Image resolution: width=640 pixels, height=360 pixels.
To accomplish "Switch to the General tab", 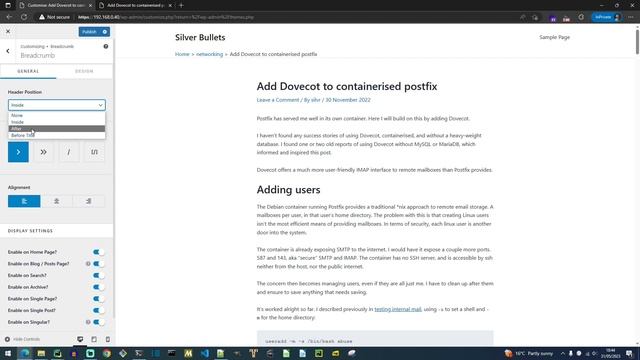I will tap(28, 71).
